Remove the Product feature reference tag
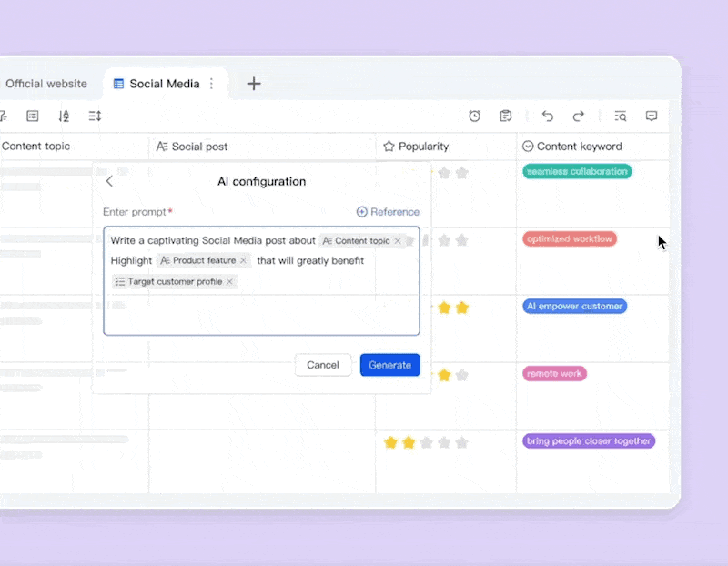The height and width of the screenshot is (566, 728). (243, 260)
